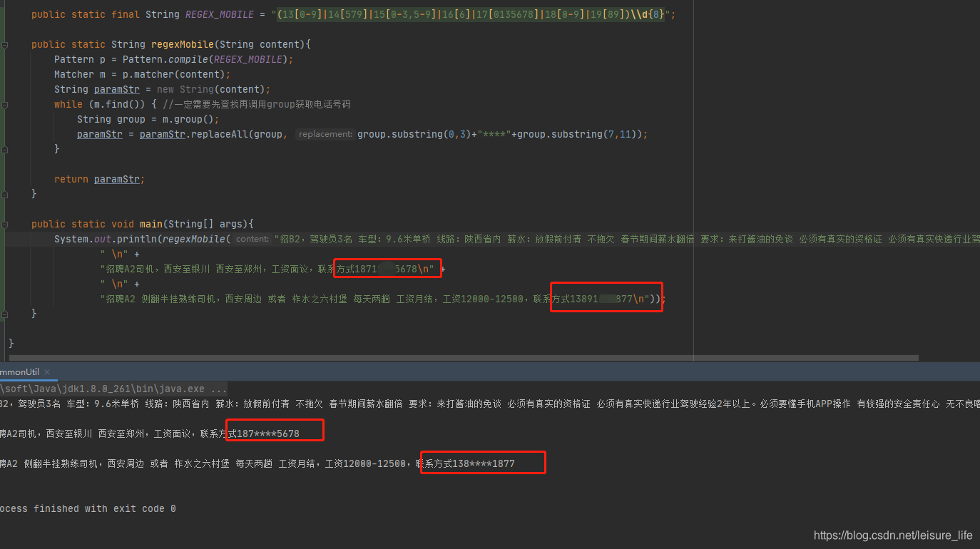Select the paramStr variable in the editor
Image resolution: width=980 pixels, height=549 pixels.
tap(116, 89)
